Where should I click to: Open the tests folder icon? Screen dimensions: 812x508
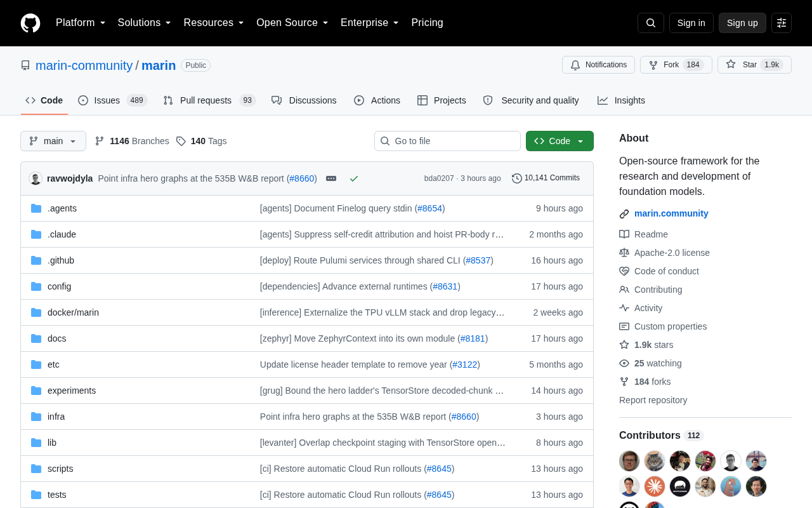(x=36, y=495)
